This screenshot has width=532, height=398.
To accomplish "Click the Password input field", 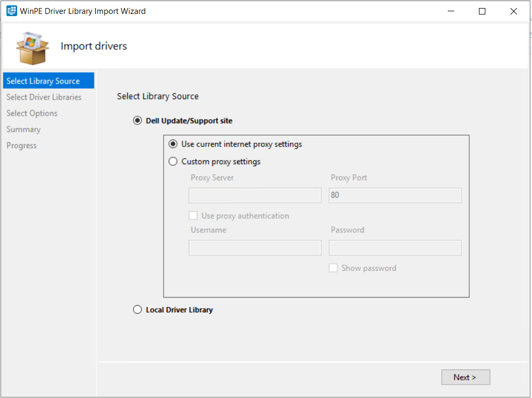I will point(395,247).
